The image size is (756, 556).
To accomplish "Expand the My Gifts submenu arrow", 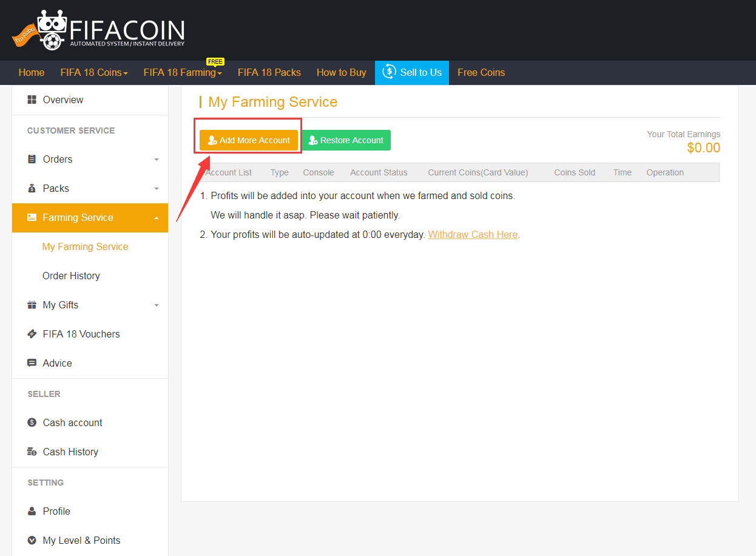I will [157, 305].
